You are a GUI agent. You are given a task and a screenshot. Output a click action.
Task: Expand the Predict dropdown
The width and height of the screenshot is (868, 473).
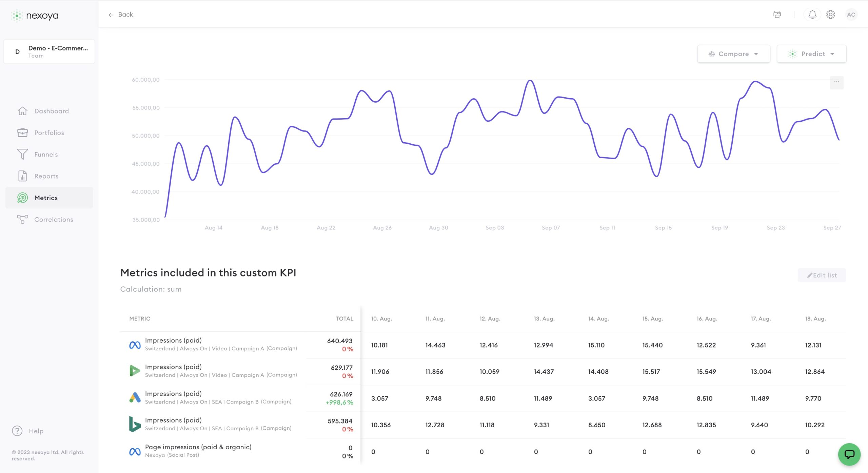click(811, 54)
